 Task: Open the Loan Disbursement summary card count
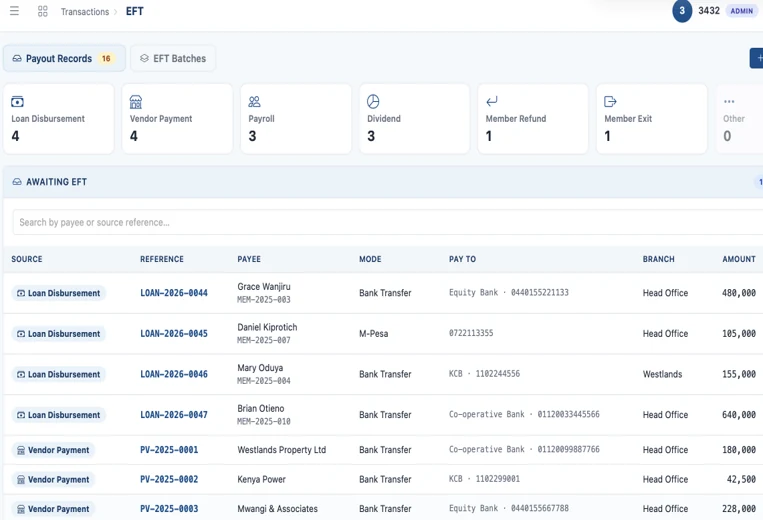[x=16, y=136]
